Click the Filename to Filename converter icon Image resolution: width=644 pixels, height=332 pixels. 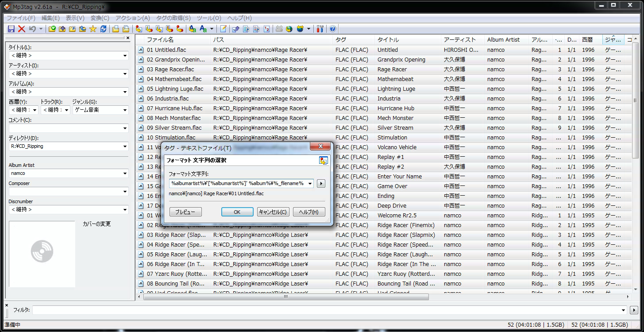159,29
